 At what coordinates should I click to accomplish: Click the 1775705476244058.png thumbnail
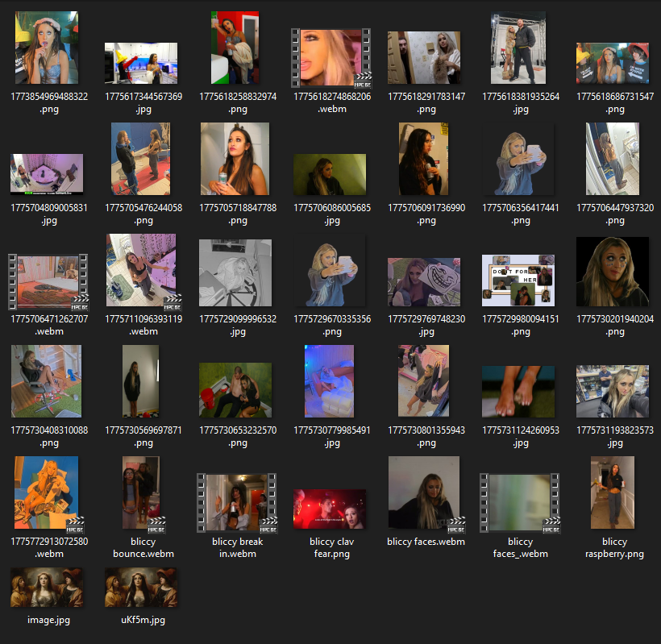(x=141, y=159)
